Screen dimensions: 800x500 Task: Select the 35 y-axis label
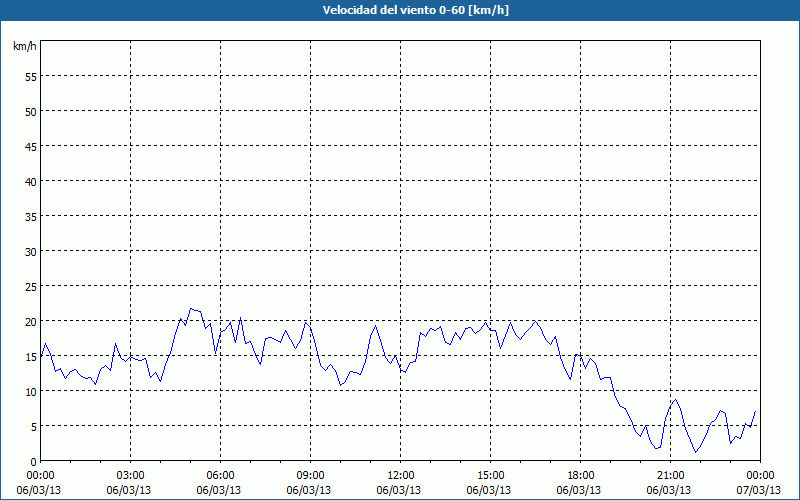31,217
